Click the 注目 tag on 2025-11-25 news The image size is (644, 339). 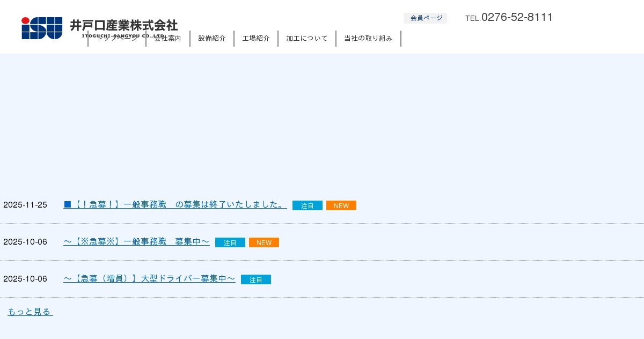click(x=308, y=205)
